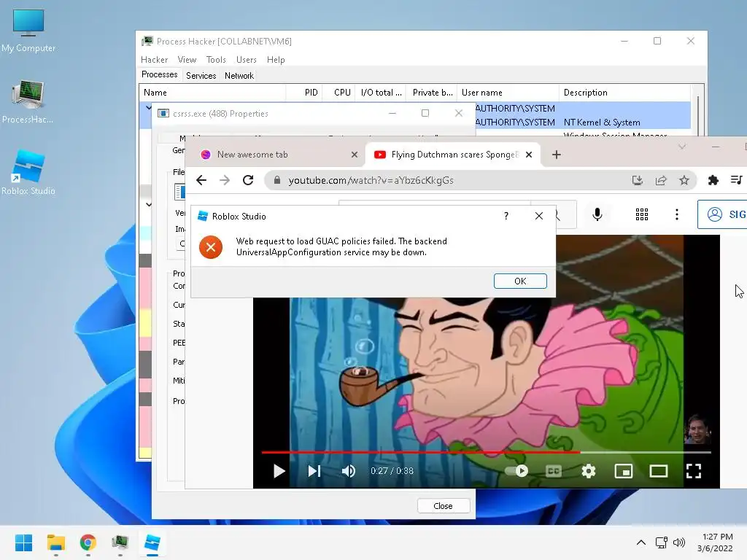Switch to Services tab in Process Hacker
747x560 pixels.
[x=201, y=75]
